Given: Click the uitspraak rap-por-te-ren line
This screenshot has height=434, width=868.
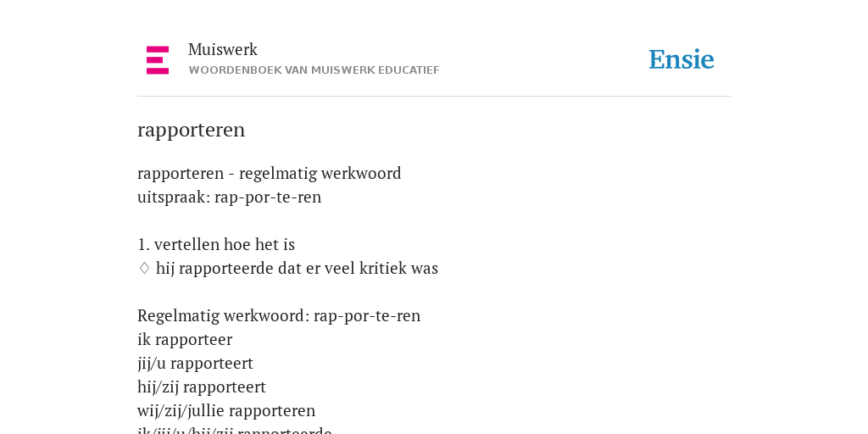Looking at the screenshot, I should [229, 197].
